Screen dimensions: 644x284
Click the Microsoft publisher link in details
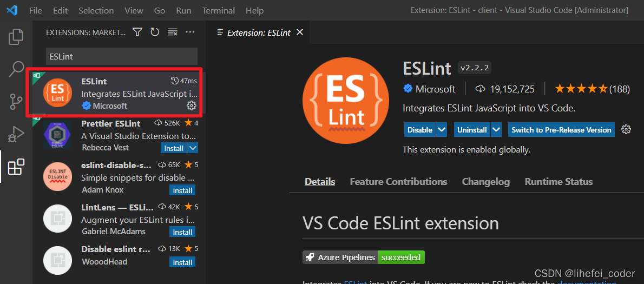tap(435, 89)
